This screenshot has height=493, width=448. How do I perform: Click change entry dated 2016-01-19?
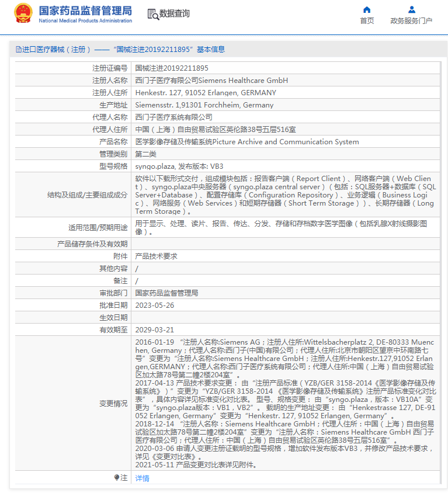tap(284, 359)
